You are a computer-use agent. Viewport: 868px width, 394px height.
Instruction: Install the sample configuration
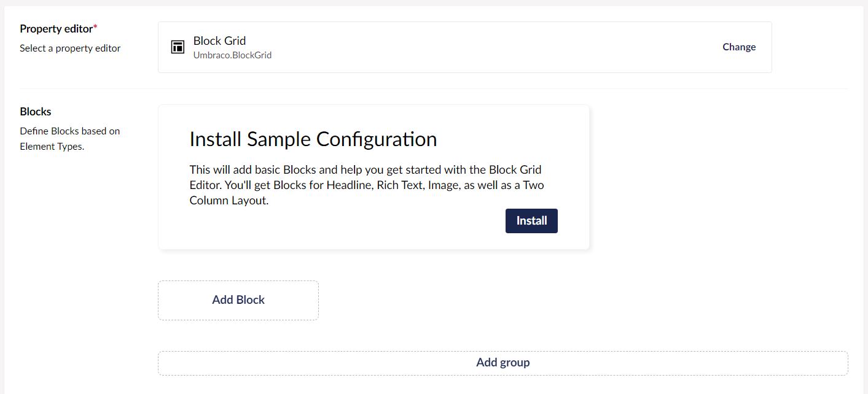coord(531,221)
